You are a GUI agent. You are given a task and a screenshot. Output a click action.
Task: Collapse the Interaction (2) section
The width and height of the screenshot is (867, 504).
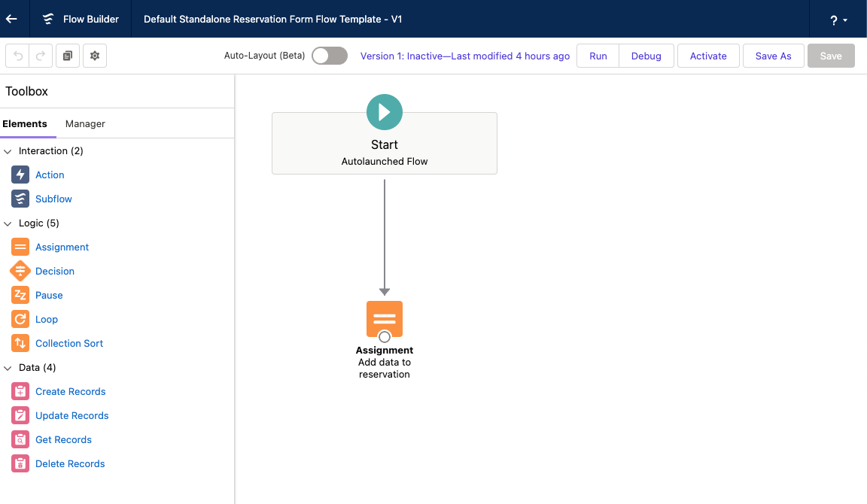tap(8, 151)
